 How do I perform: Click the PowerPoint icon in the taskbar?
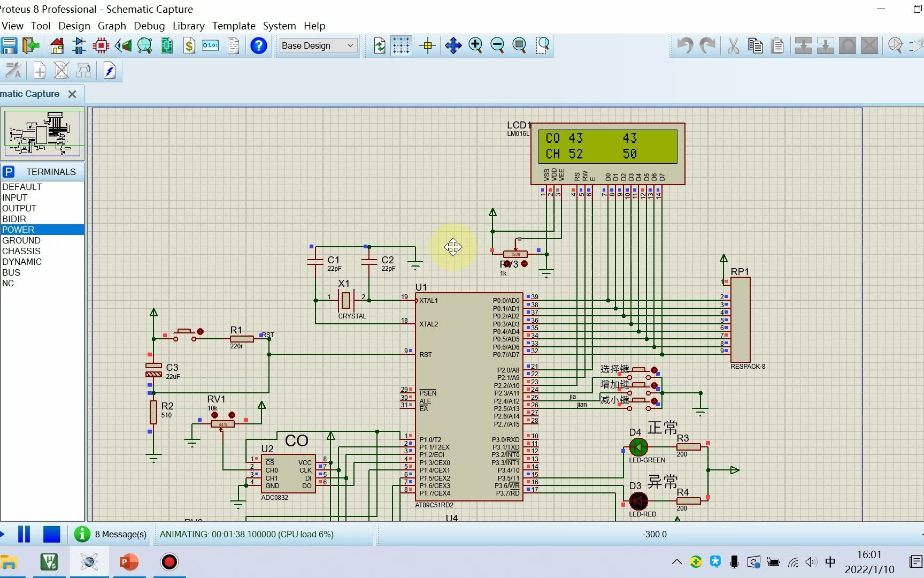[129, 562]
